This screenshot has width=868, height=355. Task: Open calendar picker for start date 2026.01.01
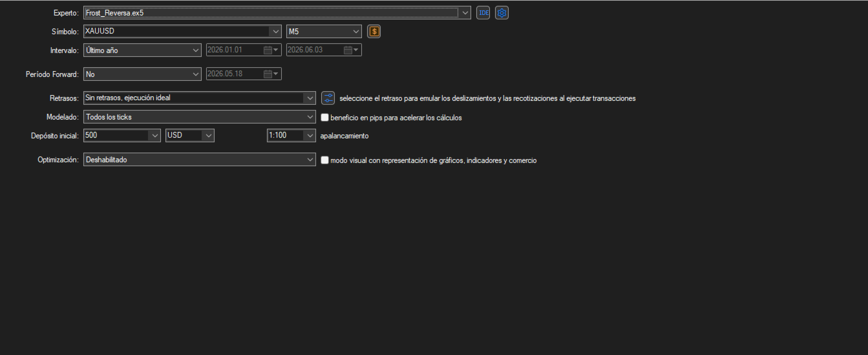pyautogui.click(x=268, y=50)
